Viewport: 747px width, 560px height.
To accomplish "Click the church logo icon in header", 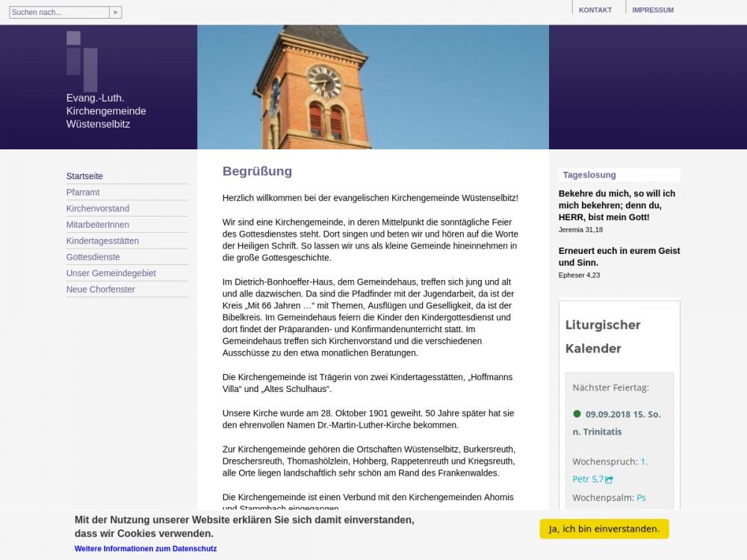I will click(x=81, y=60).
